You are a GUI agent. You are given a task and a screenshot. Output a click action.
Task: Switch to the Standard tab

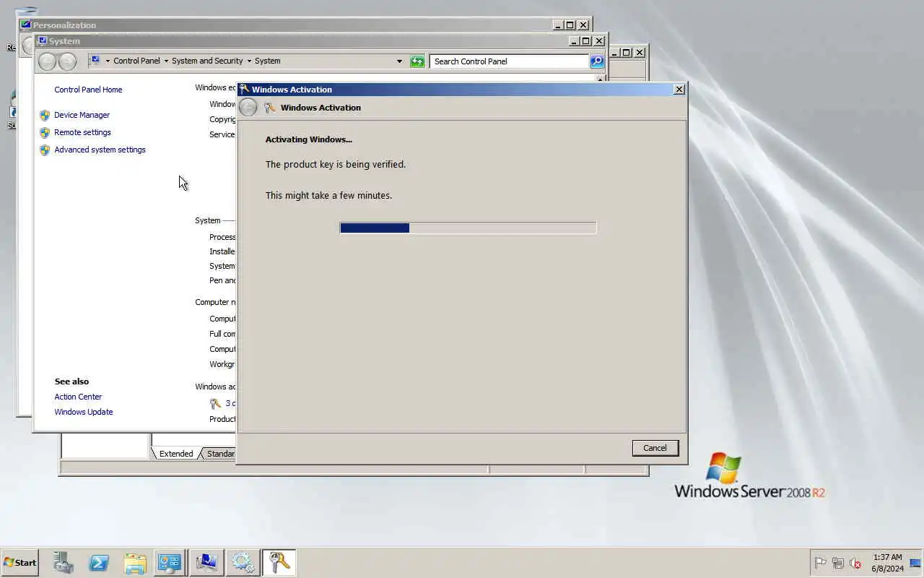[219, 454]
